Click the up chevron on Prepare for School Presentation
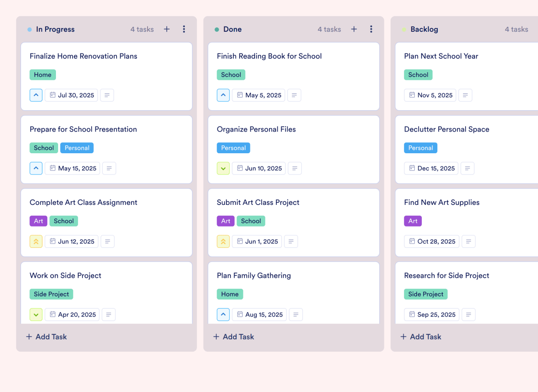The width and height of the screenshot is (538, 392). [x=36, y=168]
